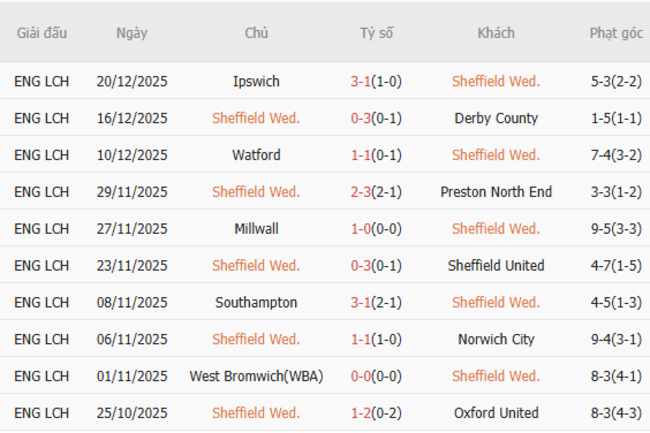Screen dimensions: 650x433
Task: Click the "Khách" column header
Action: pos(495,33)
